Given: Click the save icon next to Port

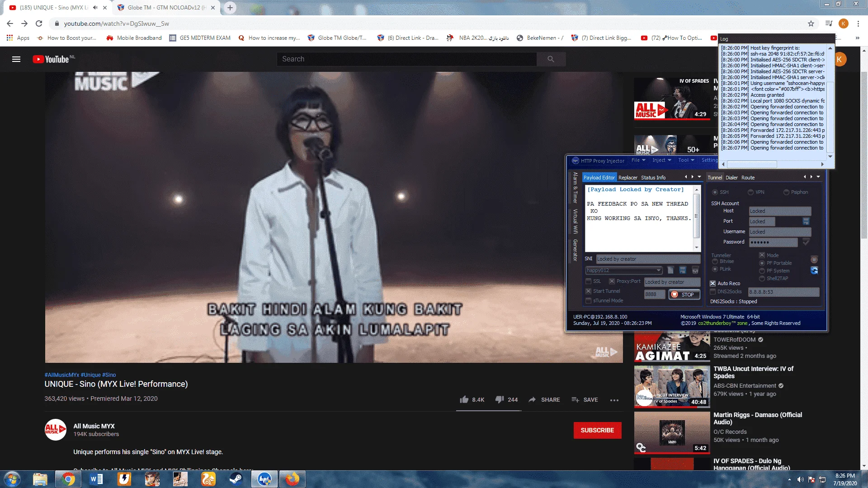Looking at the screenshot, I should click(x=806, y=221).
